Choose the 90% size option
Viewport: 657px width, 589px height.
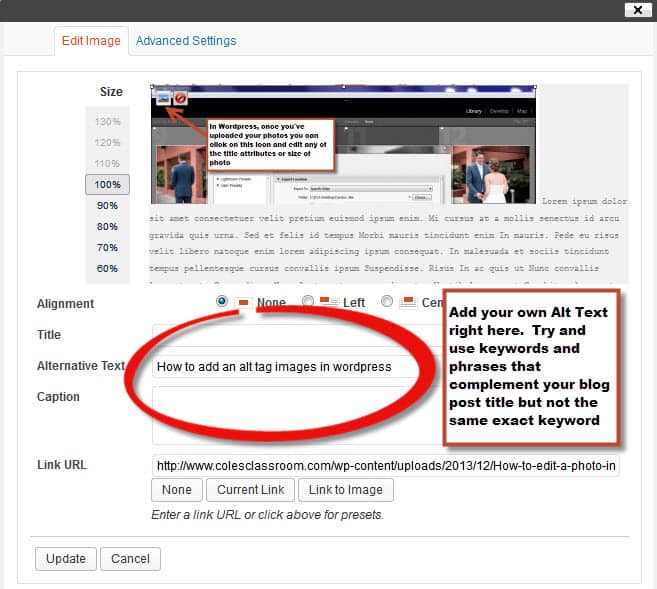tap(107, 206)
